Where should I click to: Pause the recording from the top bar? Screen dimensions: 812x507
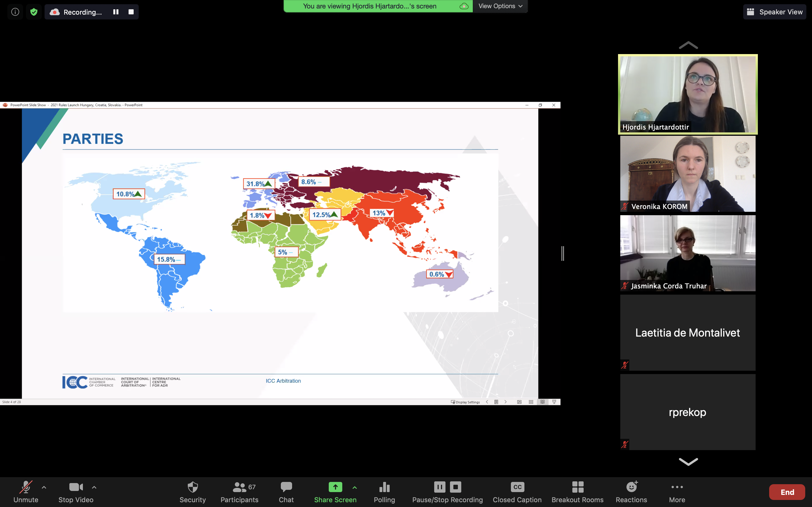[116, 12]
